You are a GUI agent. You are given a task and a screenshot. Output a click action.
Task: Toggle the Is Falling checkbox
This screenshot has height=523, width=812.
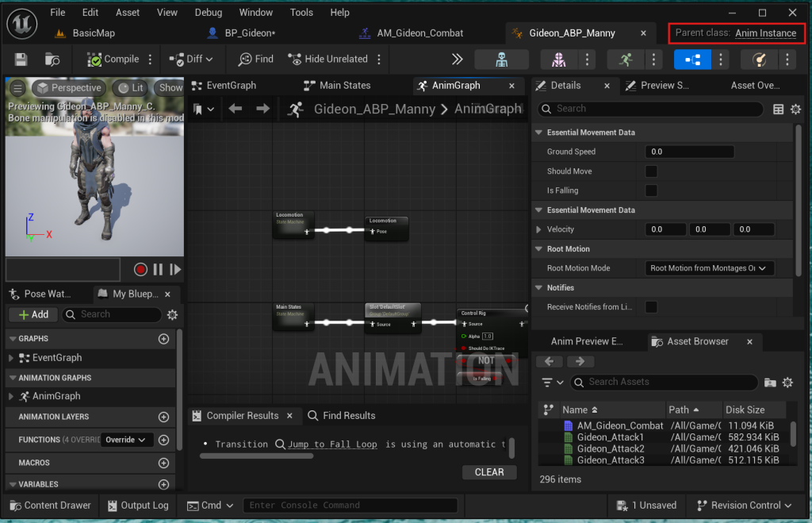pyautogui.click(x=651, y=190)
